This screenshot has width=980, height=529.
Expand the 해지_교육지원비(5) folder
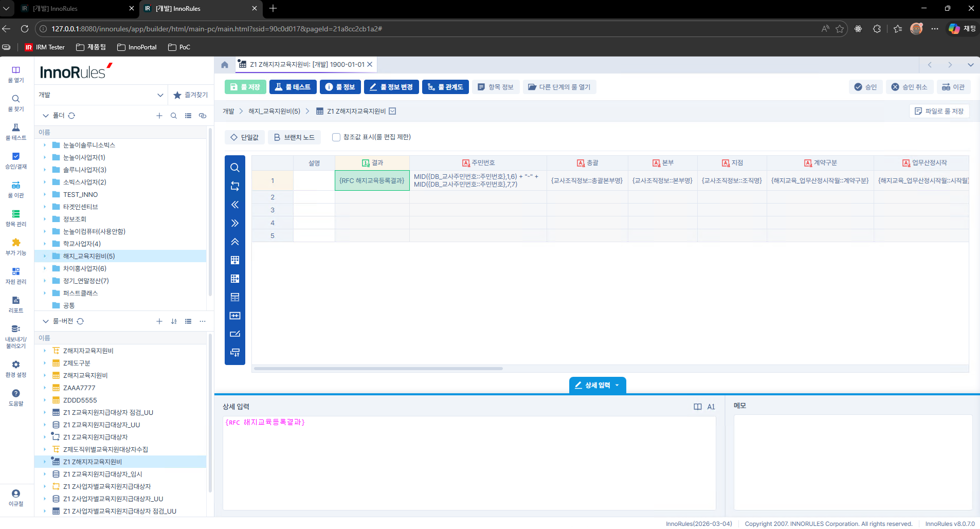click(45, 256)
